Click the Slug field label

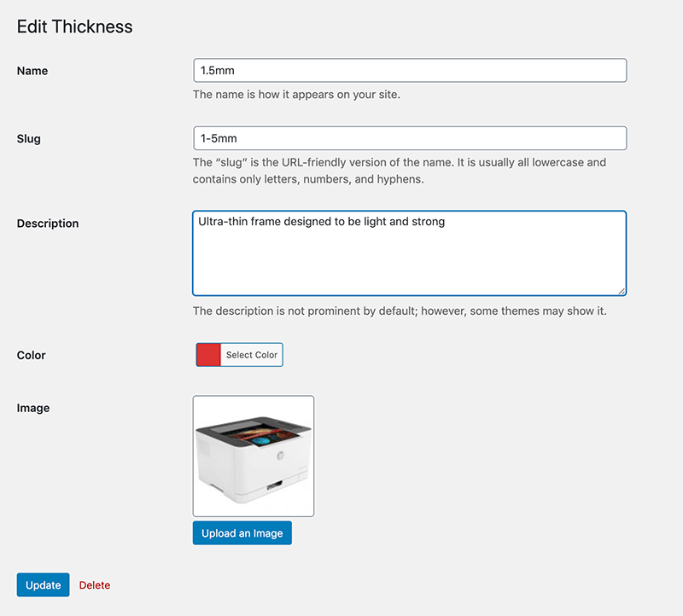click(29, 138)
